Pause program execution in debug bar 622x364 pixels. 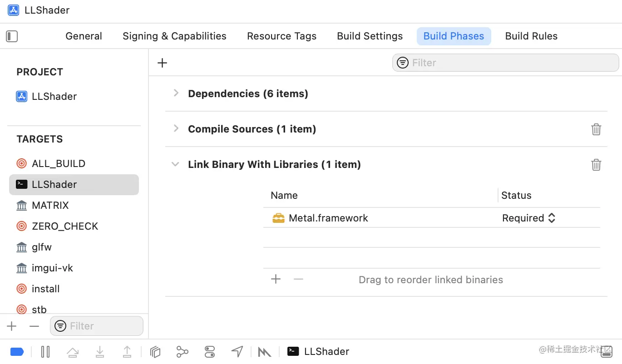(45, 351)
